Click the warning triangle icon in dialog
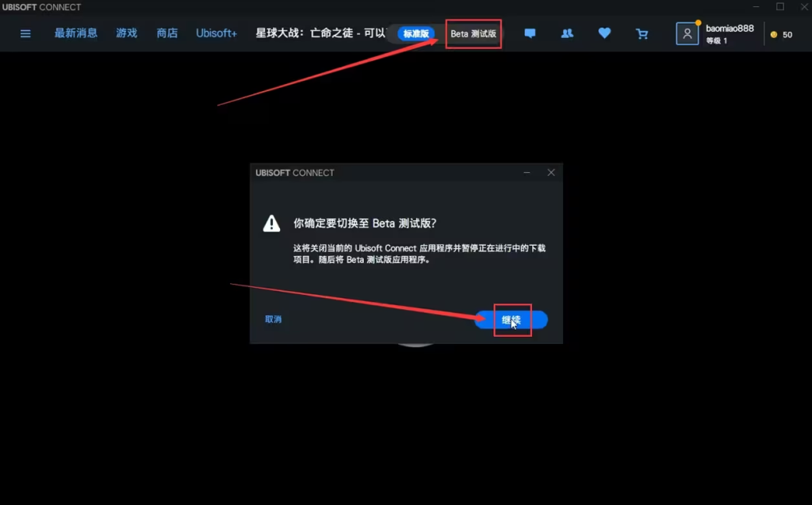The image size is (812, 505). [x=271, y=224]
